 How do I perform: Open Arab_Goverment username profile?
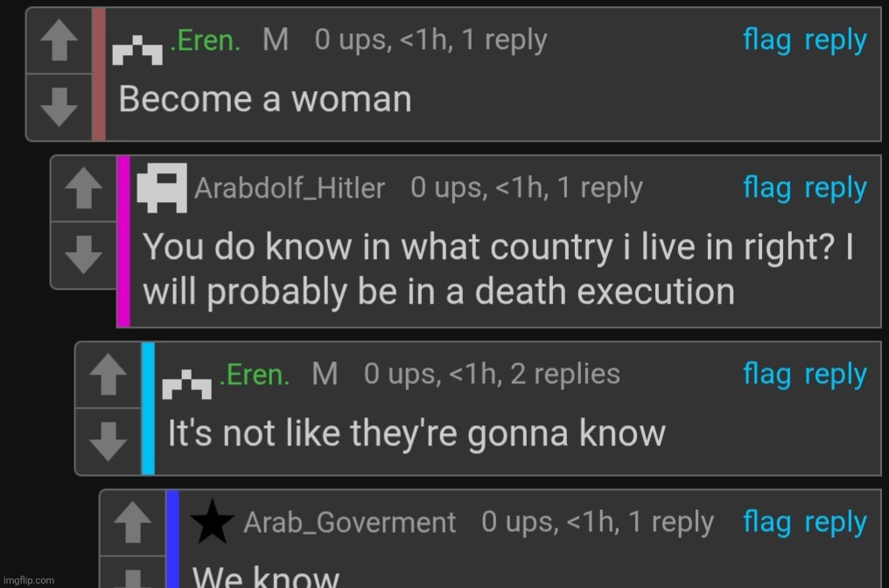coord(349,522)
